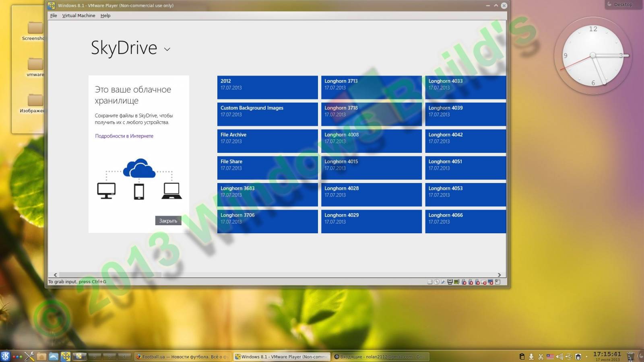Switch to virtual desktop 1 in pager
The width and height of the screenshot is (644, 362).
click(79, 356)
